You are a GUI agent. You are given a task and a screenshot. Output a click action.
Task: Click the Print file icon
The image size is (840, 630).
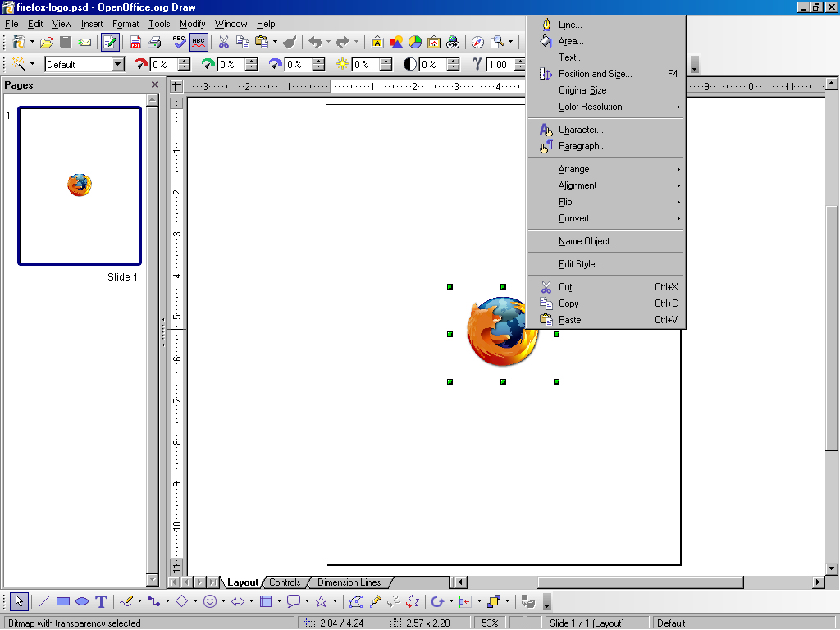click(x=153, y=42)
